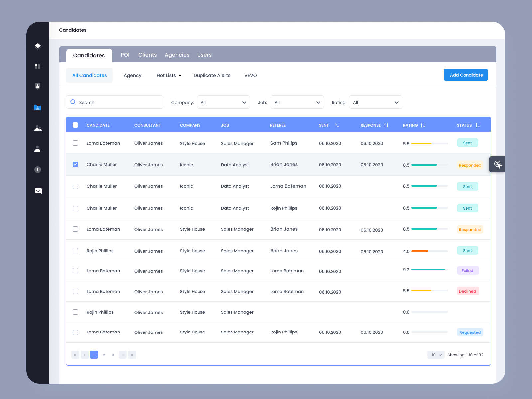
Task: Select the blue candidates folder sidebar icon
Action: tap(38, 107)
